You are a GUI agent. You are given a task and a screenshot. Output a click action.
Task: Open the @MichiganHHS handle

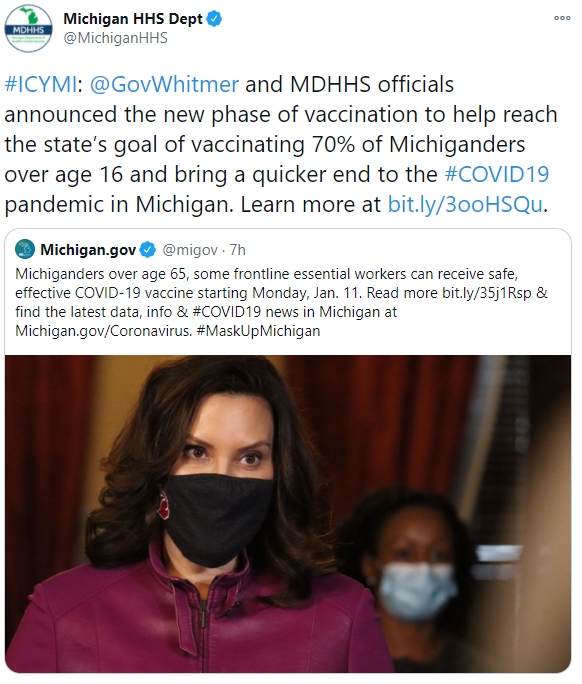point(116,38)
